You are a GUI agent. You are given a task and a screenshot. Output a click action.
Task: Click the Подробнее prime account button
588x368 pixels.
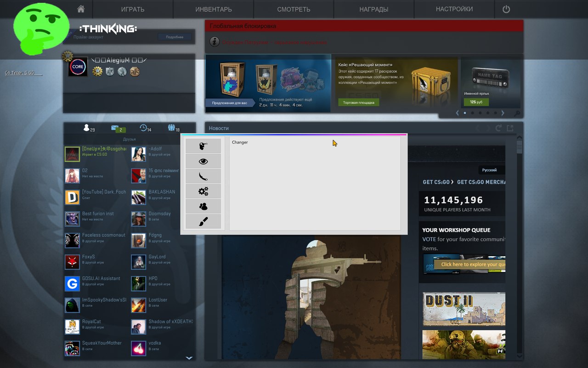coord(175,37)
